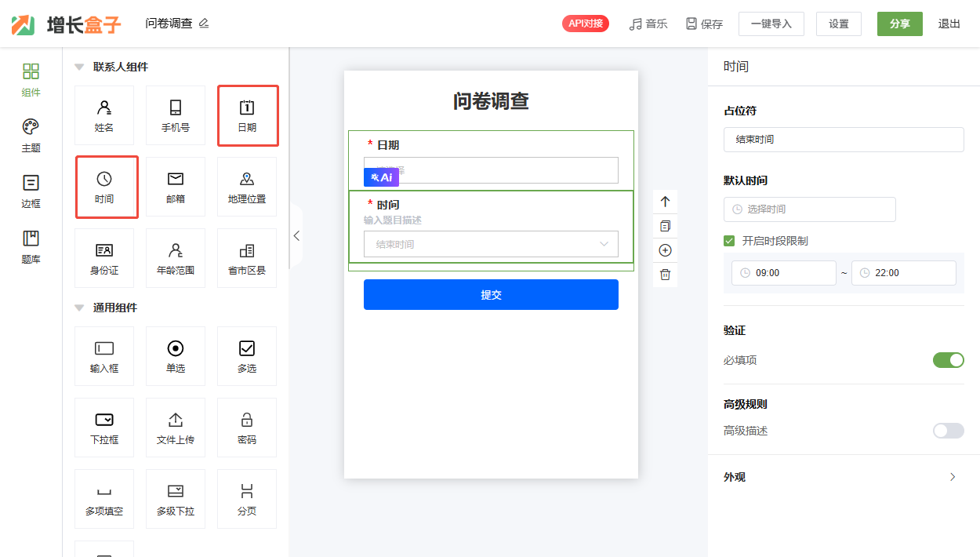
Task: Add the 输入框 input box component
Action: point(104,356)
